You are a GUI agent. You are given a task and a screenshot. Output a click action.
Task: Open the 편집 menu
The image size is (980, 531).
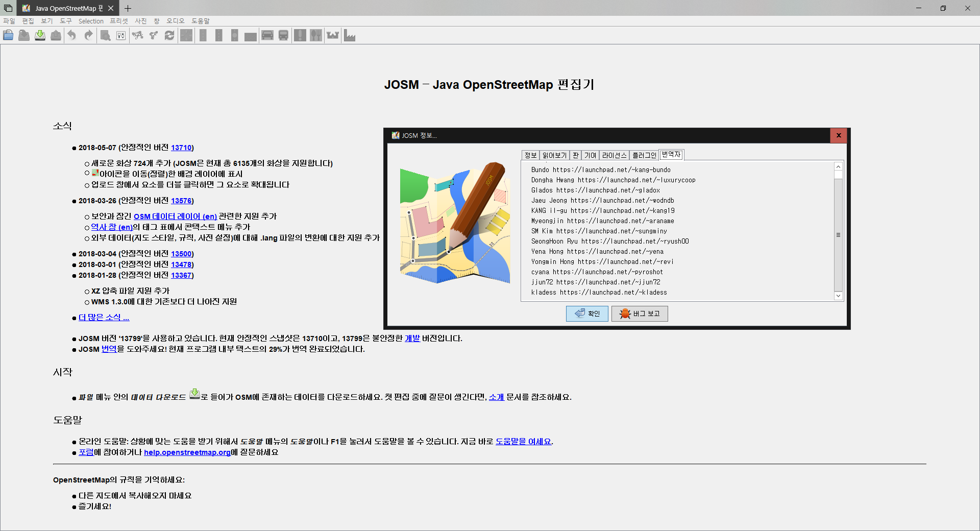point(28,21)
